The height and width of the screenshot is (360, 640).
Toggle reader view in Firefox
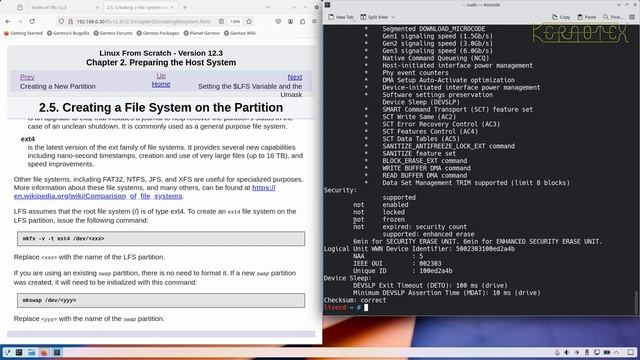tap(221, 21)
